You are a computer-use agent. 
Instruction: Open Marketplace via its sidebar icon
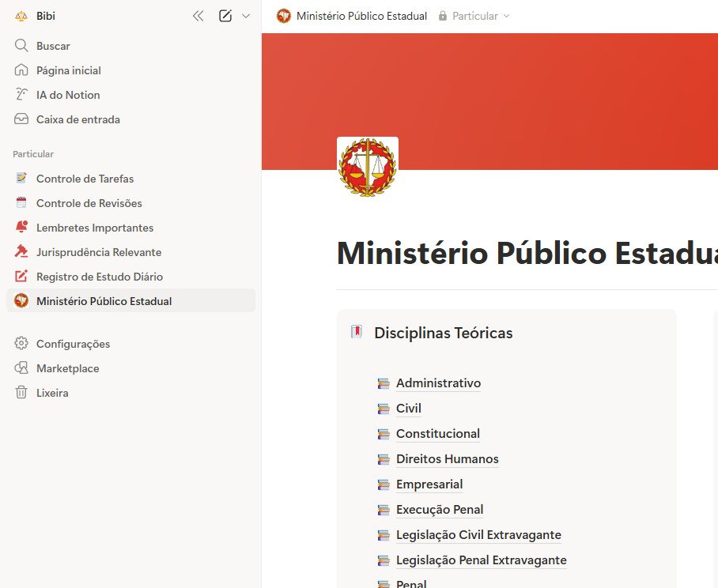tap(21, 367)
